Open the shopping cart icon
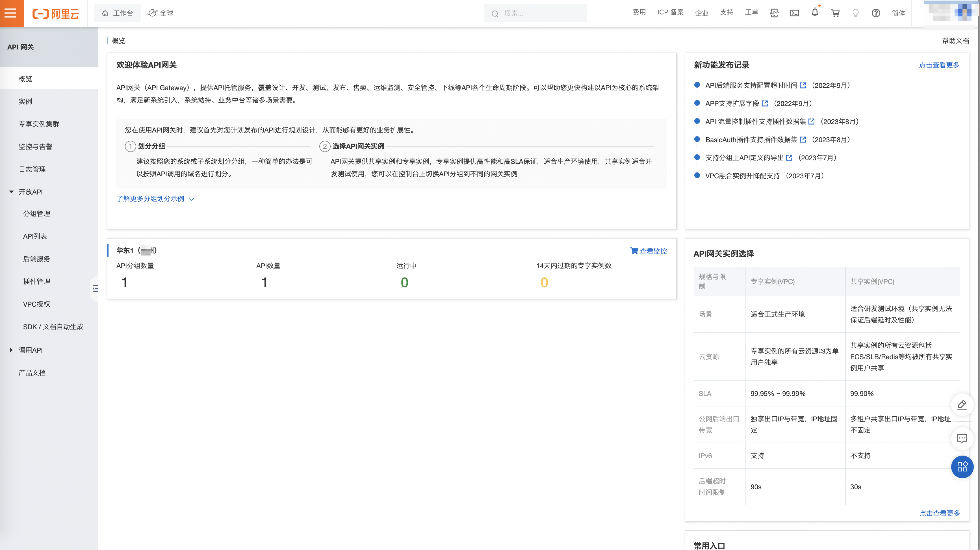Screen dimensions: 980x550 point(835,13)
